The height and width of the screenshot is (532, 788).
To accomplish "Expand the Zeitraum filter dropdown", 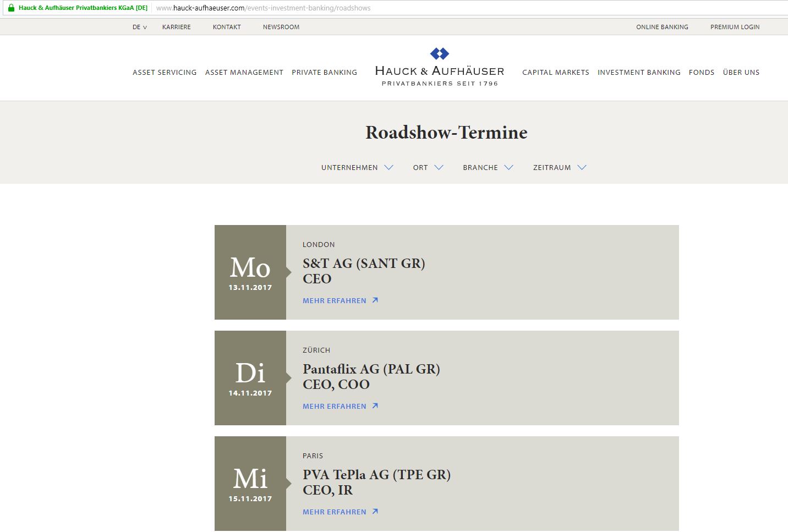I will pos(560,167).
